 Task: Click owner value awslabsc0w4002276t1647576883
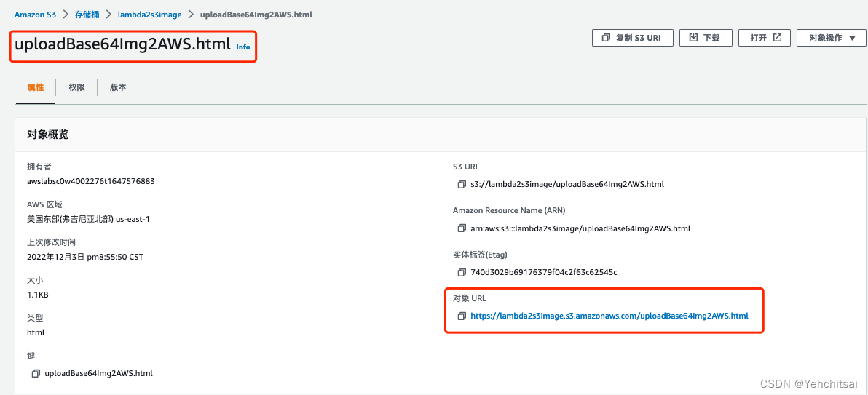click(91, 181)
